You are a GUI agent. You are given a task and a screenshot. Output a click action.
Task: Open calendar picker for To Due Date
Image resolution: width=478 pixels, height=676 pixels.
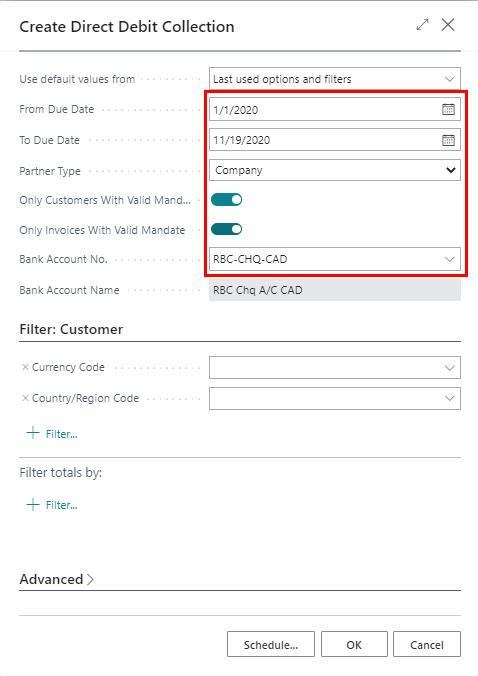[x=448, y=140]
